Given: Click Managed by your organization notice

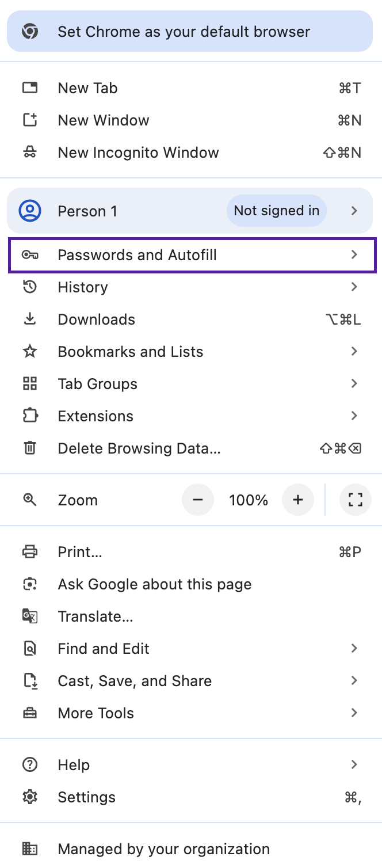Looking at the screenshot, I should 163,848.
